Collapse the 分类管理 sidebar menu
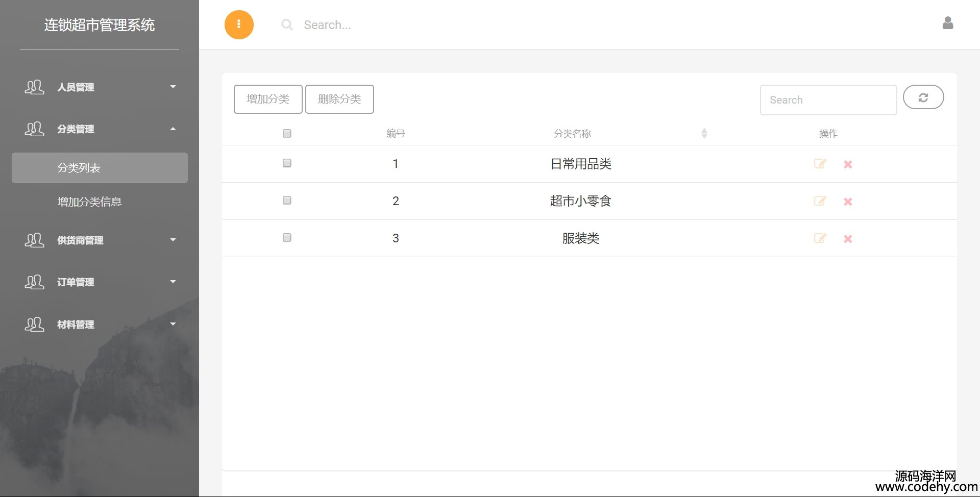The image size is (980, 497). click(100, 129)
